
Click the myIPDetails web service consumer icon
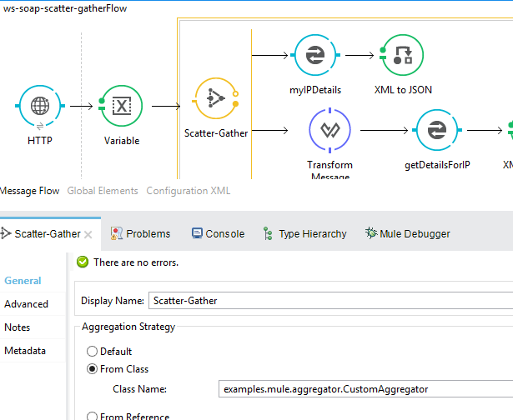coord(316,55)
